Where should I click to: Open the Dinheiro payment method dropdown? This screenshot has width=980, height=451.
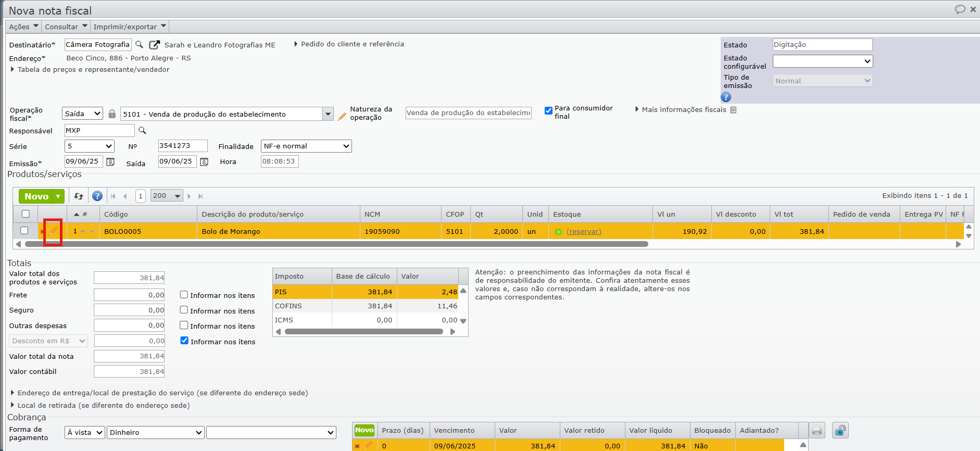155,432
